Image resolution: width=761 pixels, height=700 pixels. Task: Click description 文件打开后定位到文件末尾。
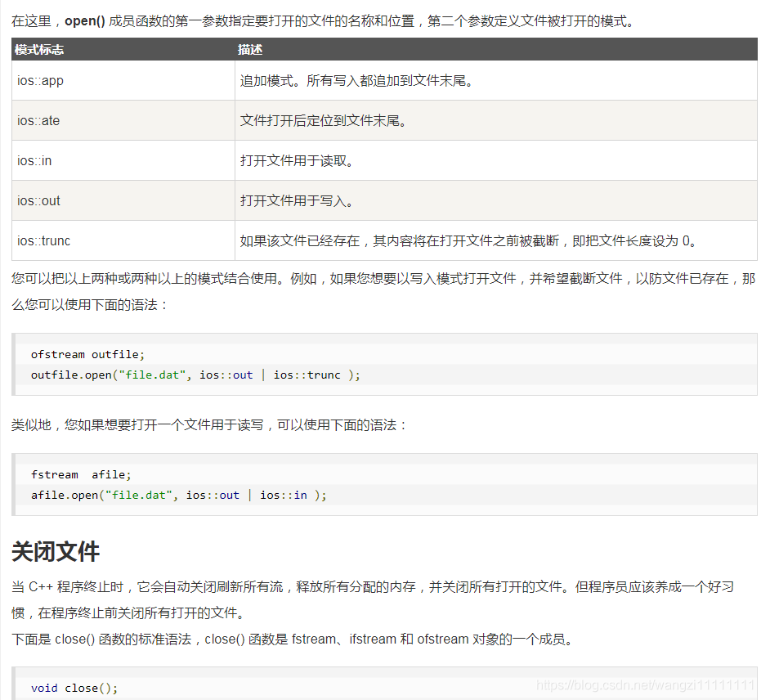point(323,120)
